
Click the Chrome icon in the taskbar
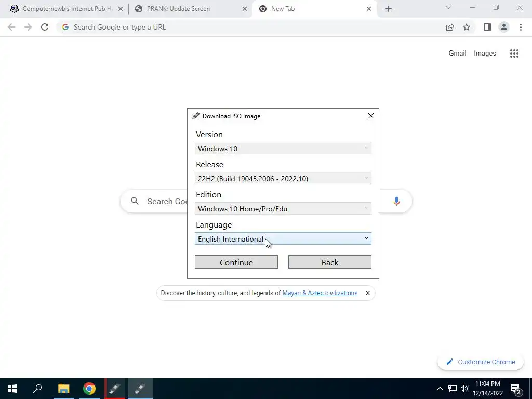click(89, 389)
